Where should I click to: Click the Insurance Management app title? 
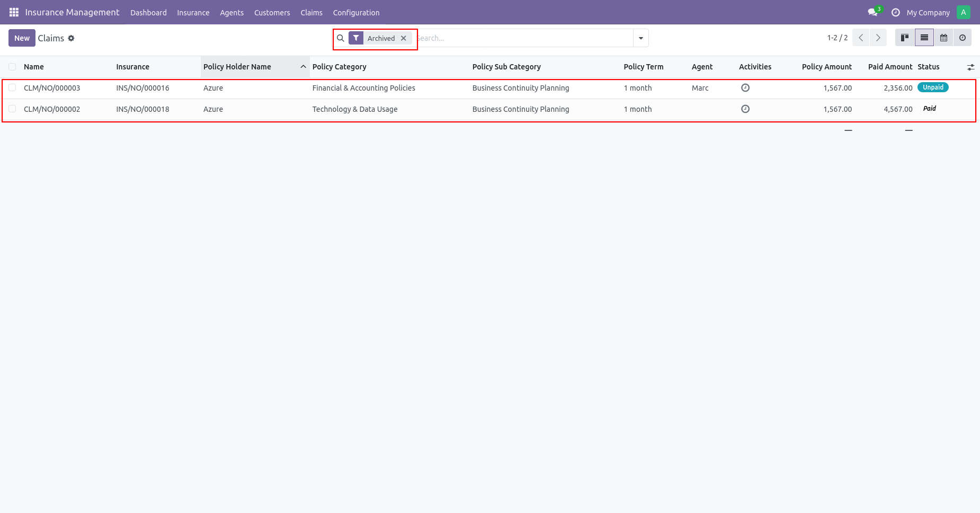[x=72, y=12]
